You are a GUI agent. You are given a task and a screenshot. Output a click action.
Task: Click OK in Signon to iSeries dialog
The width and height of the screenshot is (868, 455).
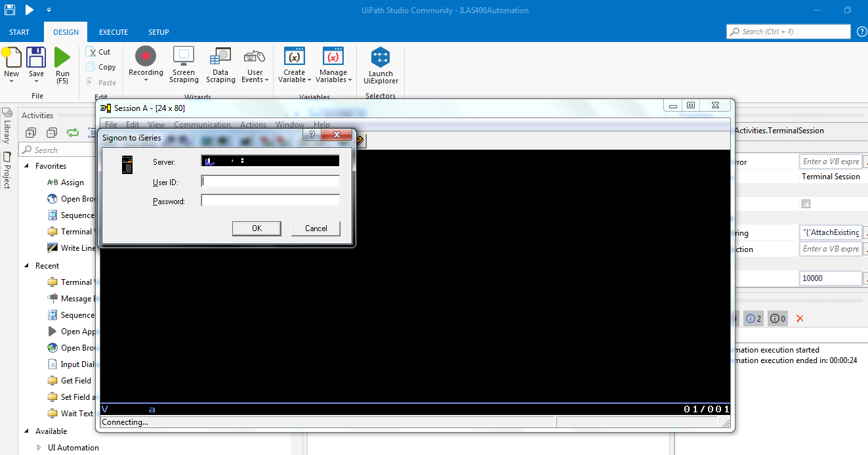coord(257,228)
